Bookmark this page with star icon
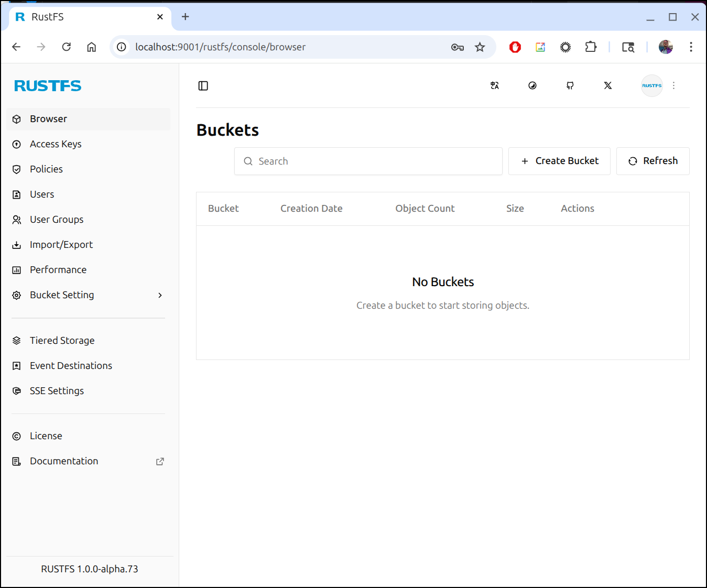 click(480, 47)
